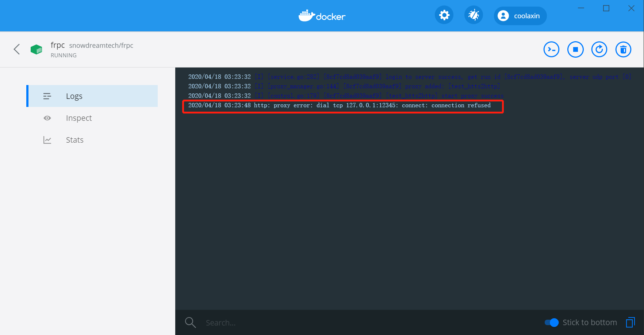Open a terminal in the frpc container
Screen dimensions: 644x335
coord(551,49)
